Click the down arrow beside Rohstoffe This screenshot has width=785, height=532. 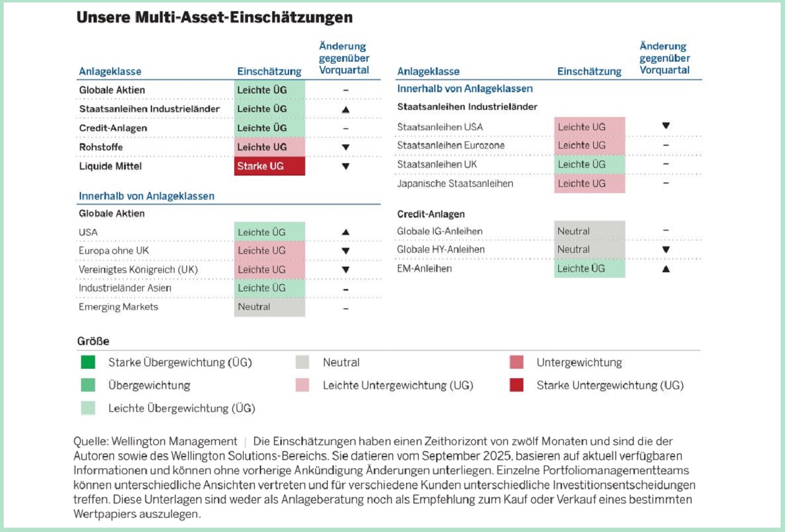[x=345, y=148]
